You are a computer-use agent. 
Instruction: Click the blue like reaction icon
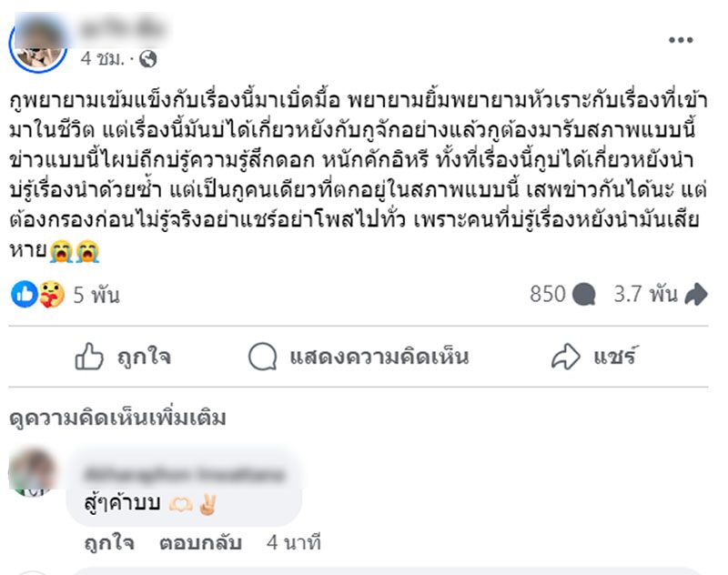[x=25, y=294]
